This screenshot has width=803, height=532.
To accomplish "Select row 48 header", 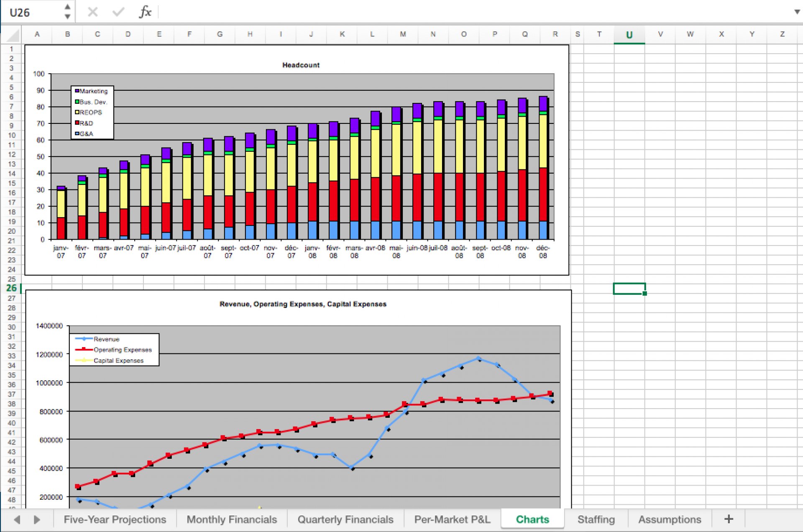I will pyautogui.click(x=11, y=500).
